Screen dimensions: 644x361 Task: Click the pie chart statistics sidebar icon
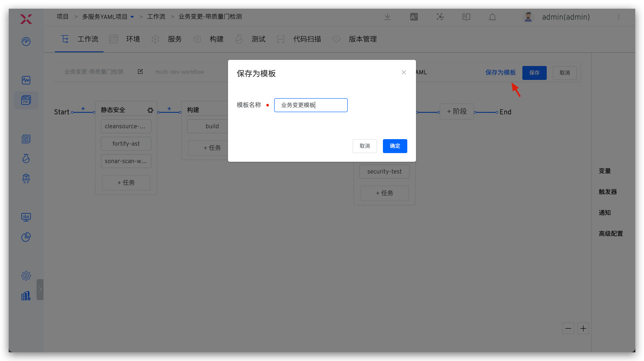[x=26, y=237]
